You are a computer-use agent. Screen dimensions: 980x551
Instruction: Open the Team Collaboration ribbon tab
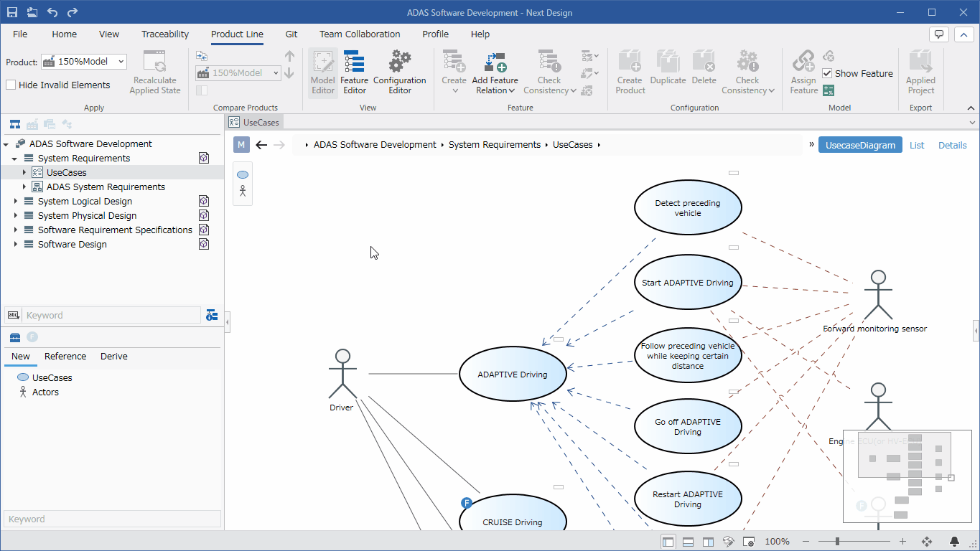click(360, 34)
